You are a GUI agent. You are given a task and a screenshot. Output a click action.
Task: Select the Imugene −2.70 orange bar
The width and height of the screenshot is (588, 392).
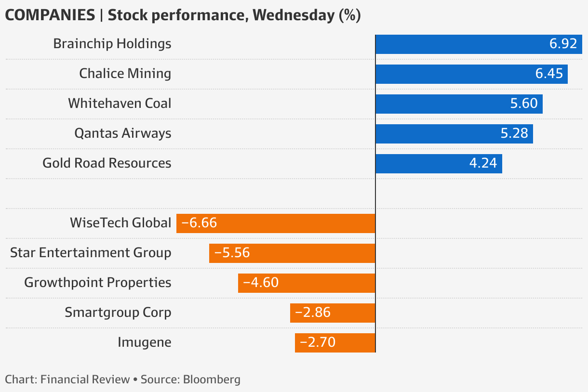pyautogui.click(x=335, y=342)
